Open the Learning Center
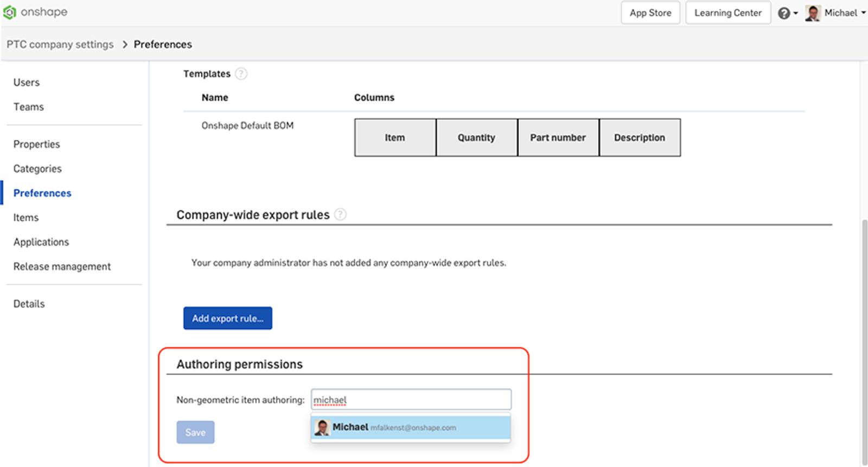The image size is (868, 467). click(727, 13)
